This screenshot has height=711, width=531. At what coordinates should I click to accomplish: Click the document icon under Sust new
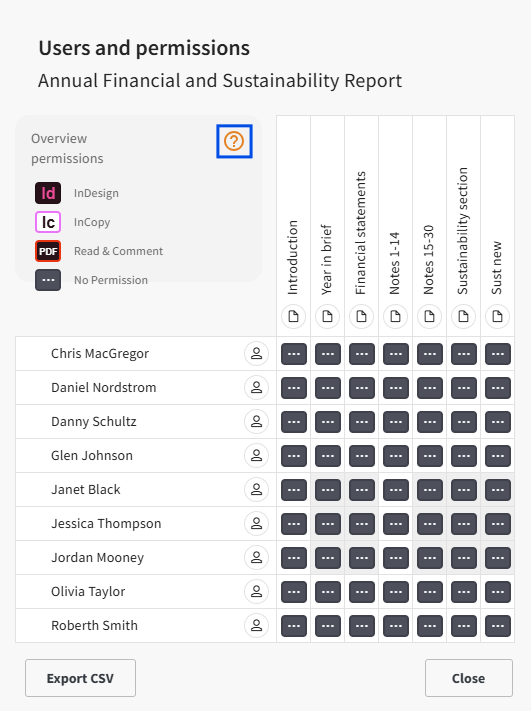[x=497, y=316]
